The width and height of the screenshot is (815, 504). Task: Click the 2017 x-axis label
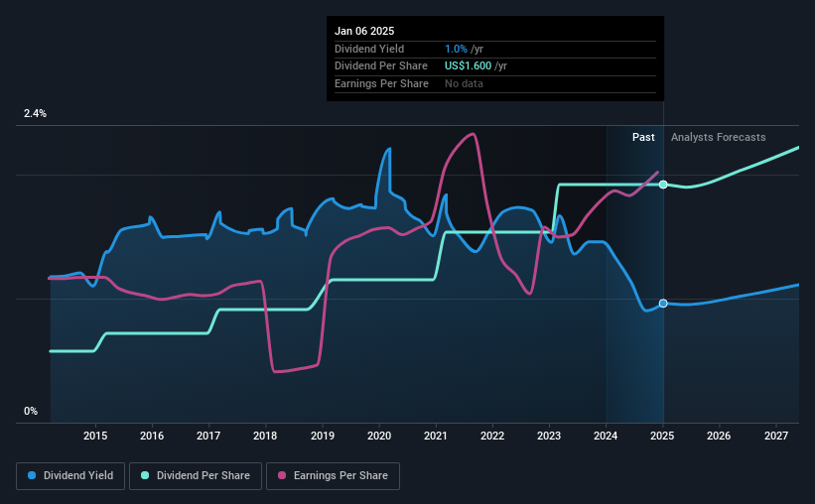(x=208, y=436)
